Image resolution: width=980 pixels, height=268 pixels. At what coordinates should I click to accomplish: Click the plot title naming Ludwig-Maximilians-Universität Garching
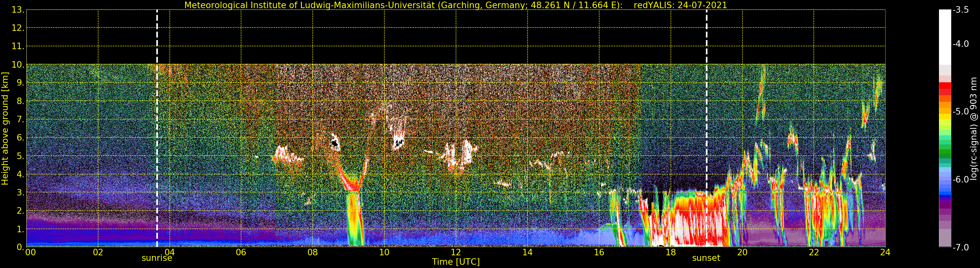(404, 5)
